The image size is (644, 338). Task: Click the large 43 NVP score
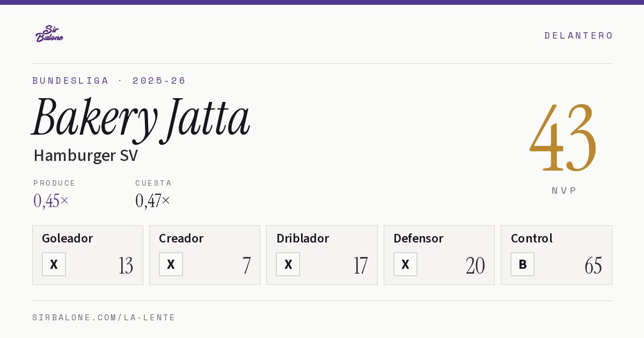point(563,137)
